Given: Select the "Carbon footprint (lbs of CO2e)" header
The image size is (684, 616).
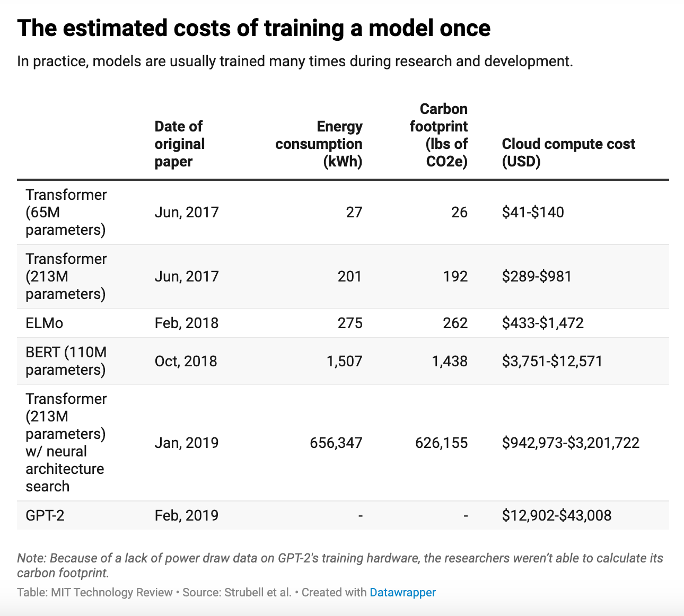Looking at the screenshot, I should click(x=439, y=135).
